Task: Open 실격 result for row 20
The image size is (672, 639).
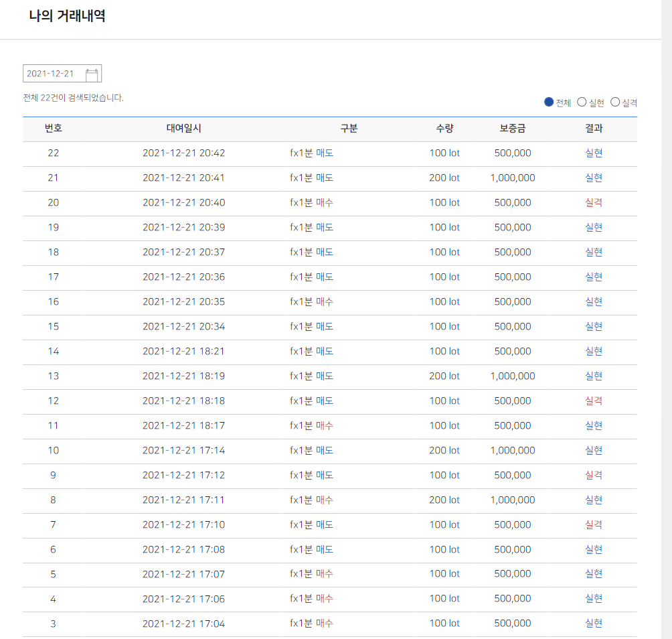Action: (x=594, y=202)
